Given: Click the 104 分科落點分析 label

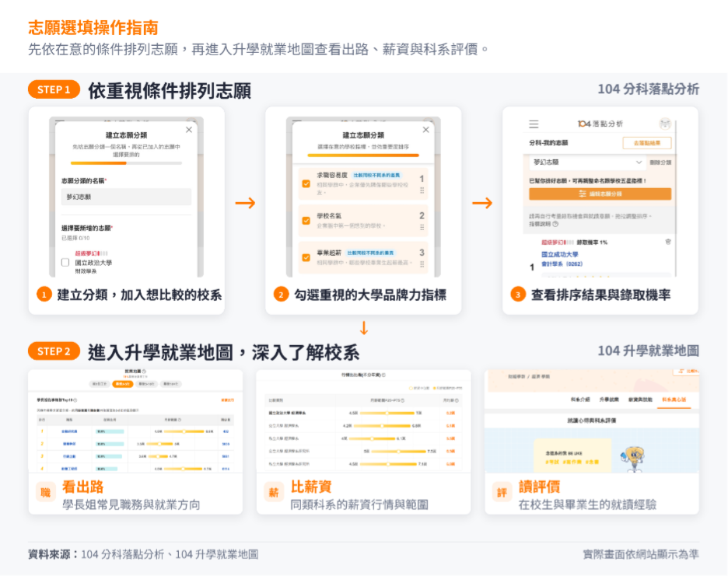Looking at the screenshot, I should click(648, 89).
